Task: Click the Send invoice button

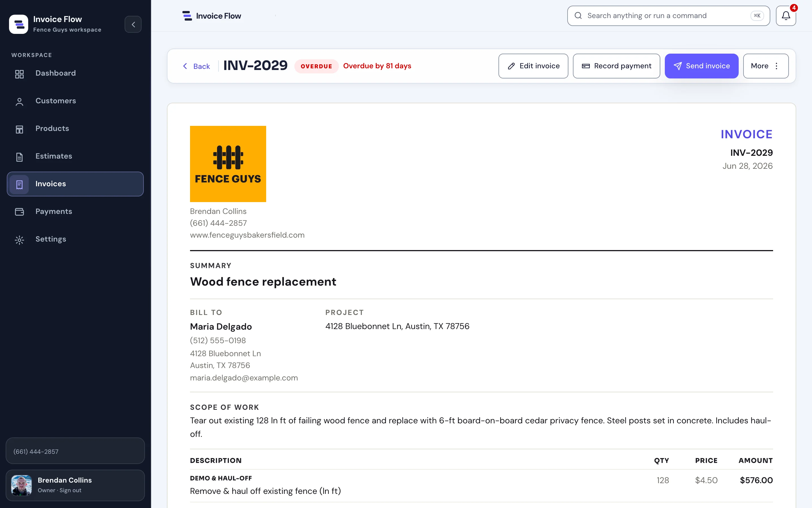Action: pyautogui.click(x=701, y=66)
